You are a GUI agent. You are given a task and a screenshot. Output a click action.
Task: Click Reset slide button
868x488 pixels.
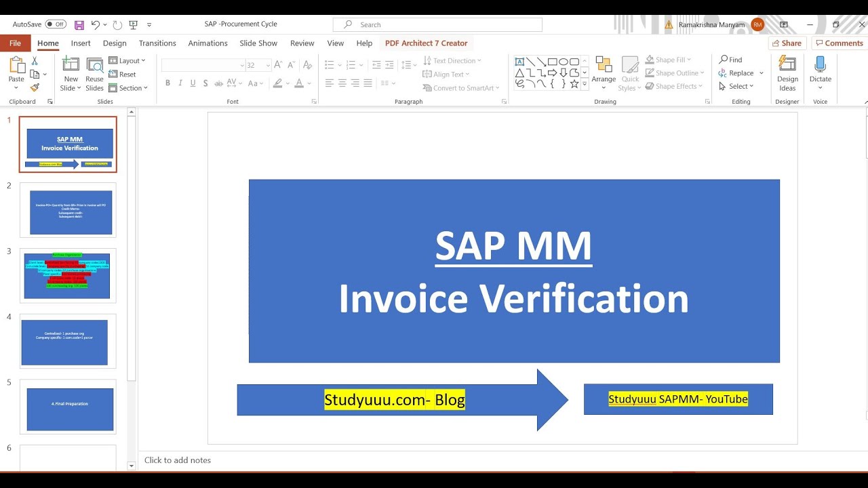pos(123,75)
